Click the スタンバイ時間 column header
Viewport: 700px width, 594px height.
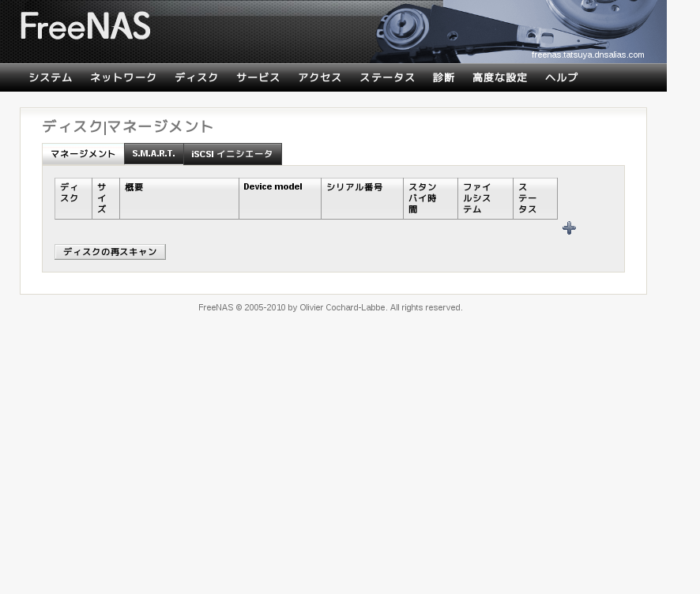(x=431, y=198)
